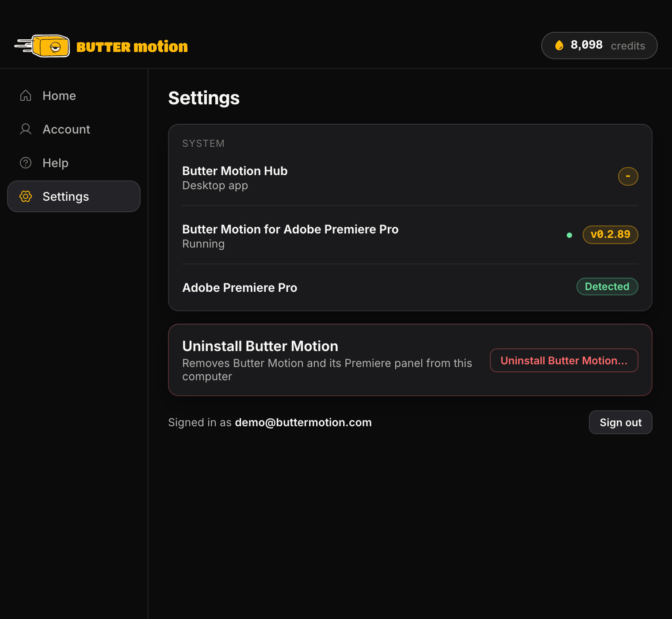The image size is (672, 619).
Task: Click the Home house icon
Action: 26,96
